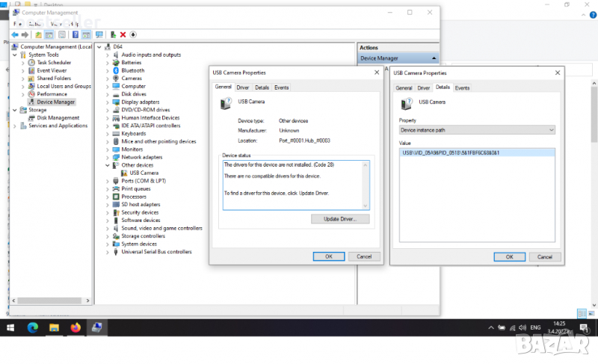Expand the Task Scheduler node

point(22,63)
